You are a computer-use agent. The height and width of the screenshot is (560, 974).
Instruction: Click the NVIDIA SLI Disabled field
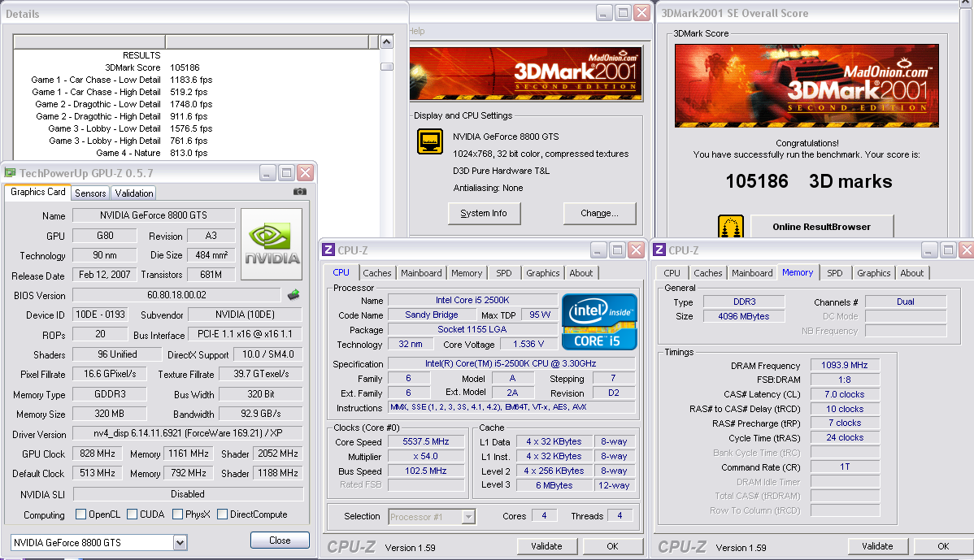tap(188, 494)
